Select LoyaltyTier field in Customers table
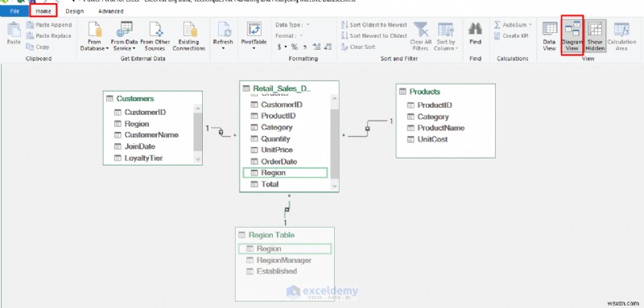The height and width of the screenshot is (308, 644). [x=143, y=158]
